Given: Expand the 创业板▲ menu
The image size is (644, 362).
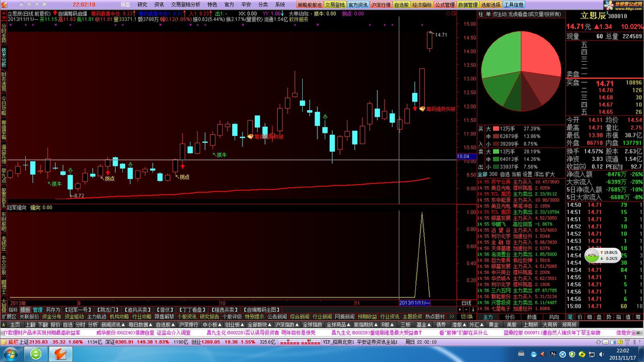Looking at the screenshot, I should point(234,325).
